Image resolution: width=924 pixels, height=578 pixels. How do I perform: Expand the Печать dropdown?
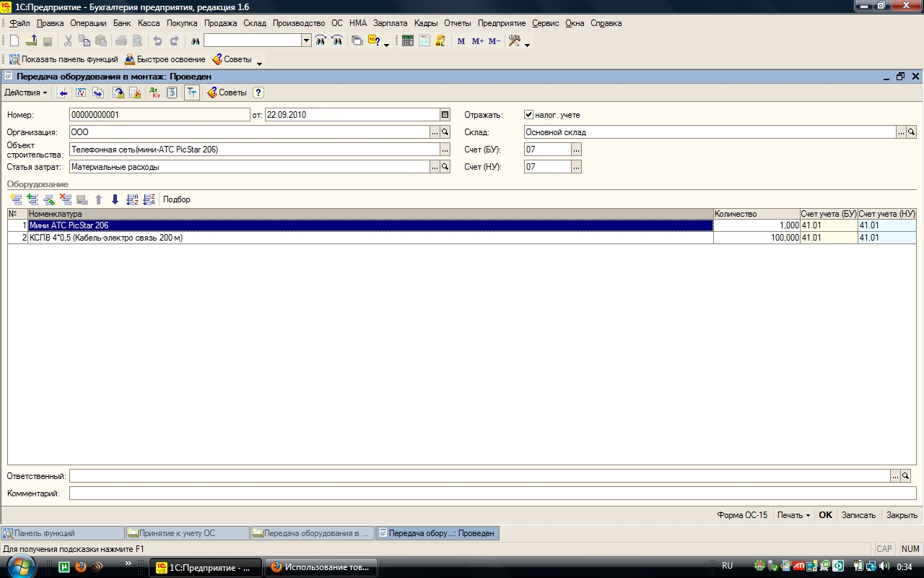pos(793,515)
